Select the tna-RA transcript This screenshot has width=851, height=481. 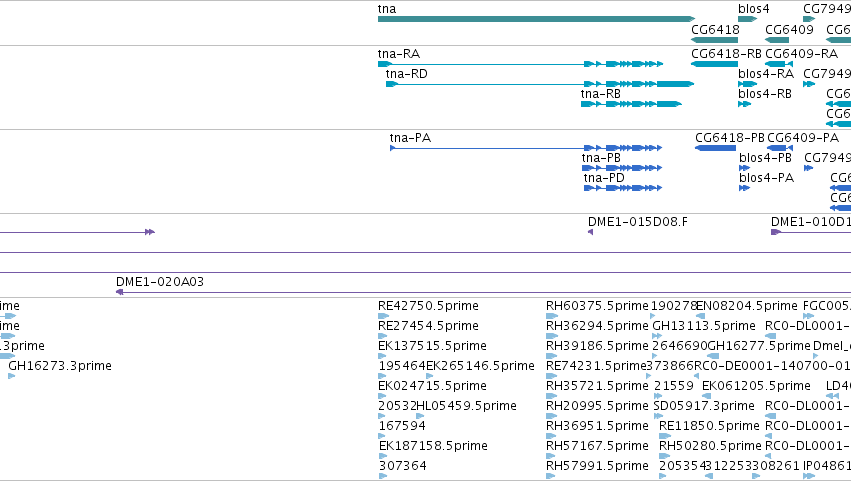(520, 64)
